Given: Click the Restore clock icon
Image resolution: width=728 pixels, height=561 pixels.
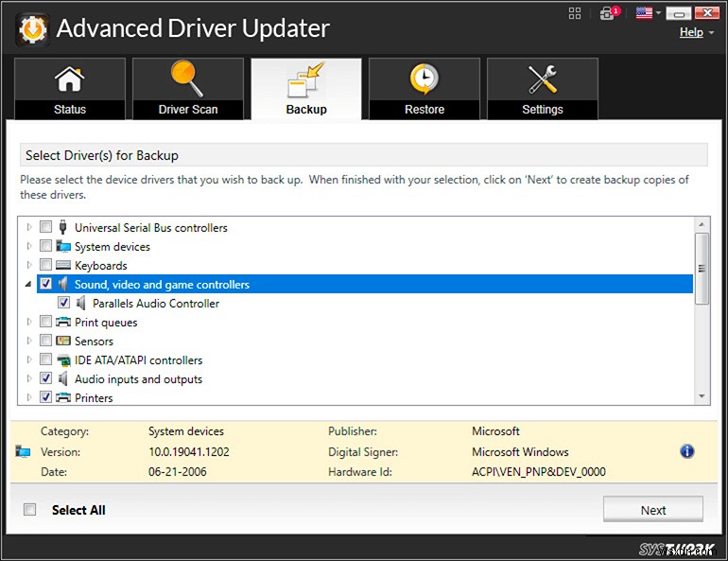Looking at the screenshot, I should (x=424, y=79).
